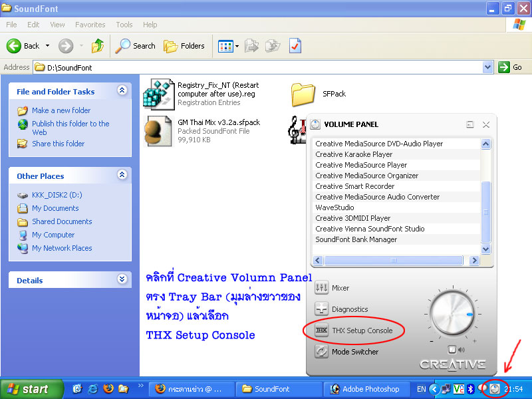Viewport: 532px width, 399px height.
Task: Open the View menu
Action: pos(57,25)
